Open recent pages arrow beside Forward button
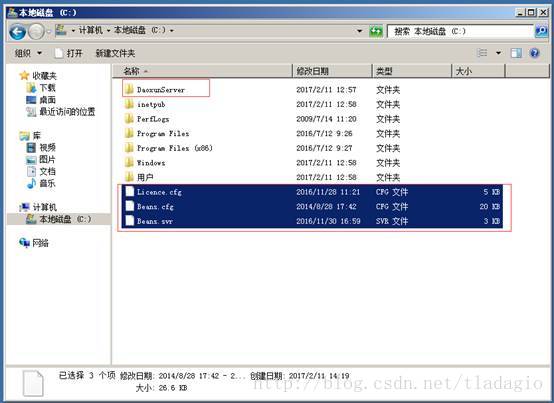This screenshot has height=403, width=554. 49,31
